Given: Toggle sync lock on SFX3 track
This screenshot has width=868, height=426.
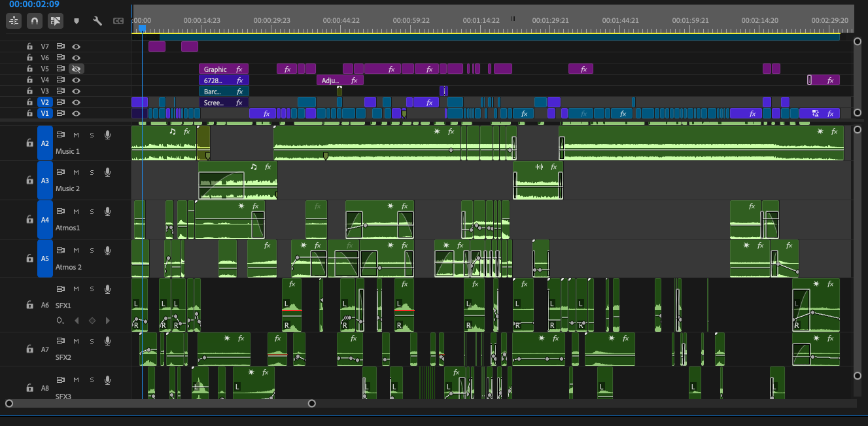Looking at the screenshot, I should [61, 380].
